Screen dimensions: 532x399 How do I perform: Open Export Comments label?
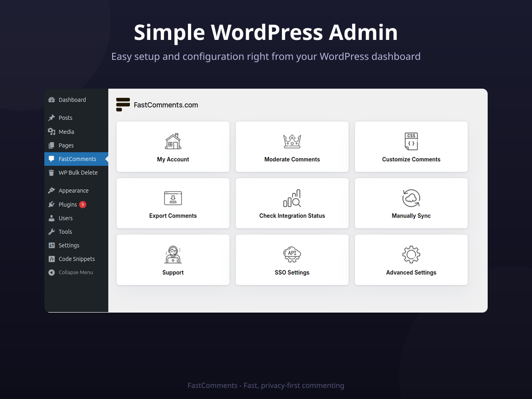pyautogui.click(x=173, y=216)
